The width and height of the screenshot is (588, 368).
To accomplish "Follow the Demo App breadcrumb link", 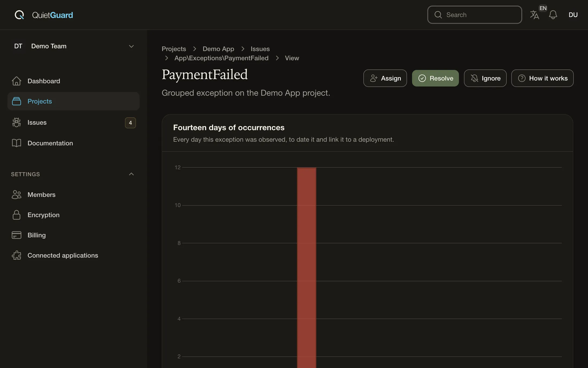I will tap(218, 49).
